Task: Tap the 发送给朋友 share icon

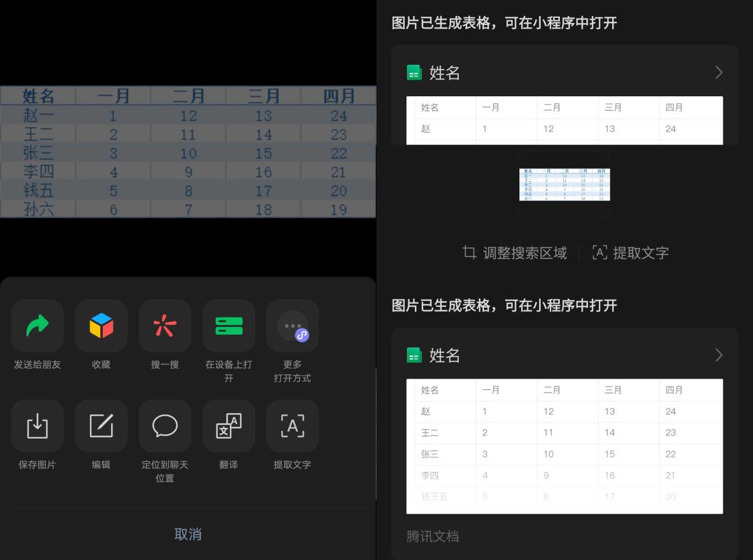Action: click(x=37, y=325)
